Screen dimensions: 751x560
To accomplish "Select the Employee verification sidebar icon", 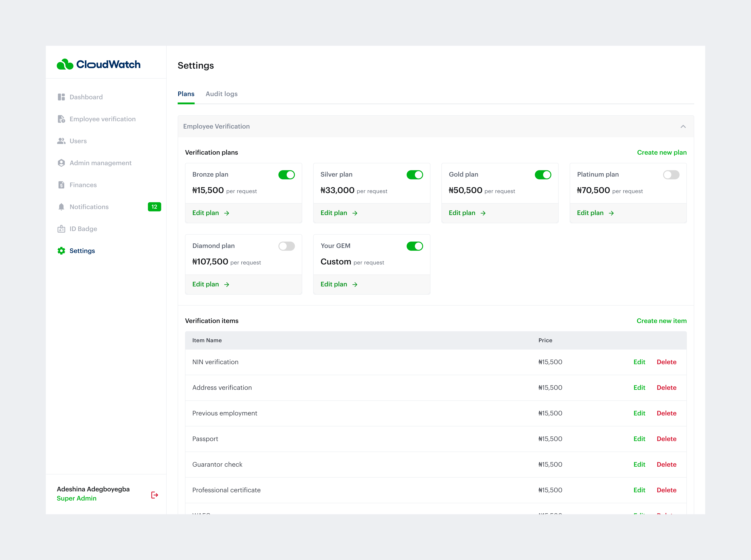I will click(61, 119).
